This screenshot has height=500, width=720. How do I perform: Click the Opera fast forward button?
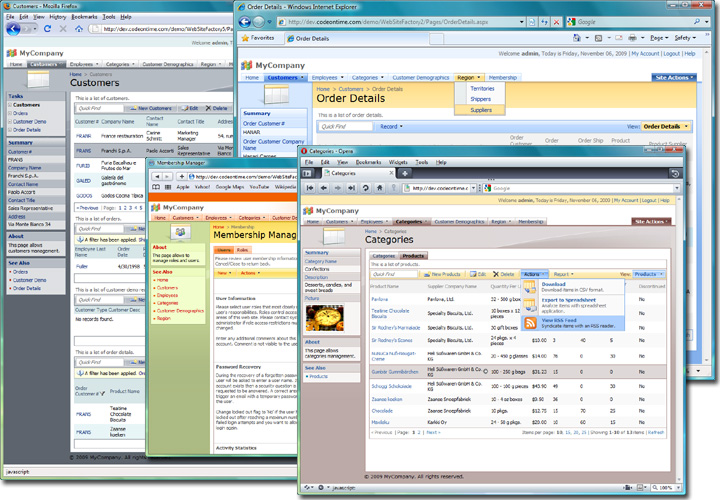pyautogui.click(x=351, y=188)
